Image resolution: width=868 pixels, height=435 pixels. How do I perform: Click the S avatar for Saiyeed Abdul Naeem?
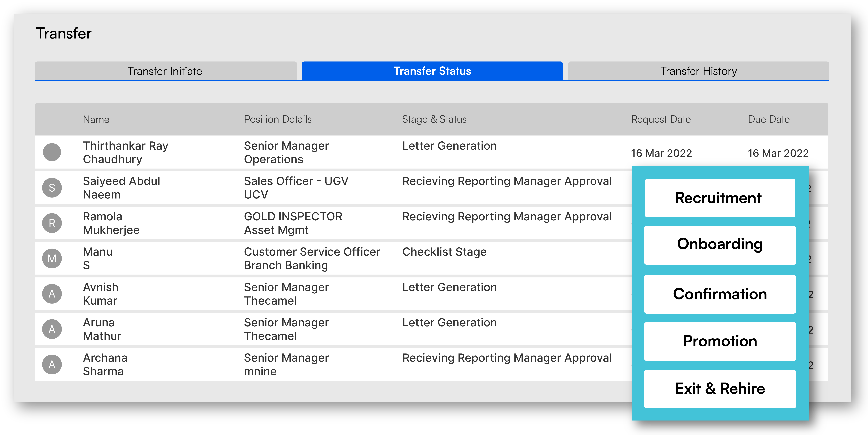(x=52, y=188)
